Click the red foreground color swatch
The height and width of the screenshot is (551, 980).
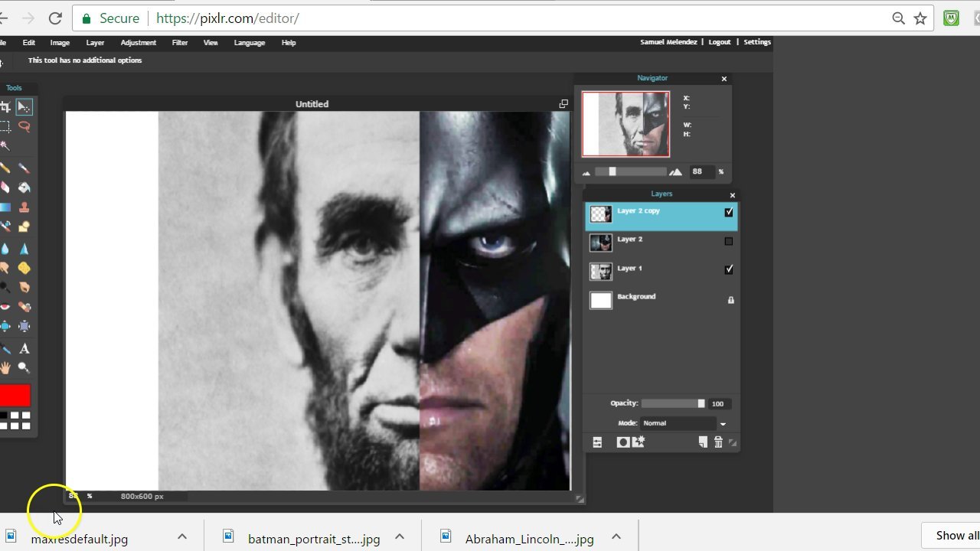pyautogui.click(x=15, y=396)
